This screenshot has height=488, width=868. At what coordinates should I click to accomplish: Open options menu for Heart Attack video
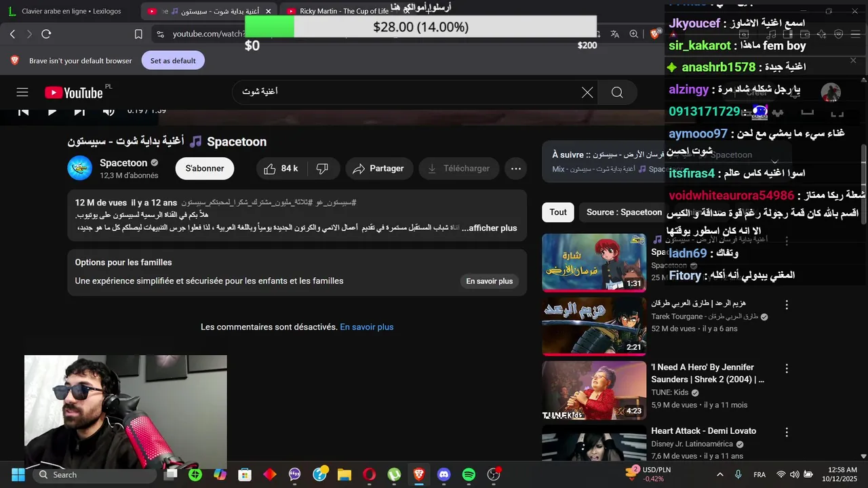click(787, 432)
